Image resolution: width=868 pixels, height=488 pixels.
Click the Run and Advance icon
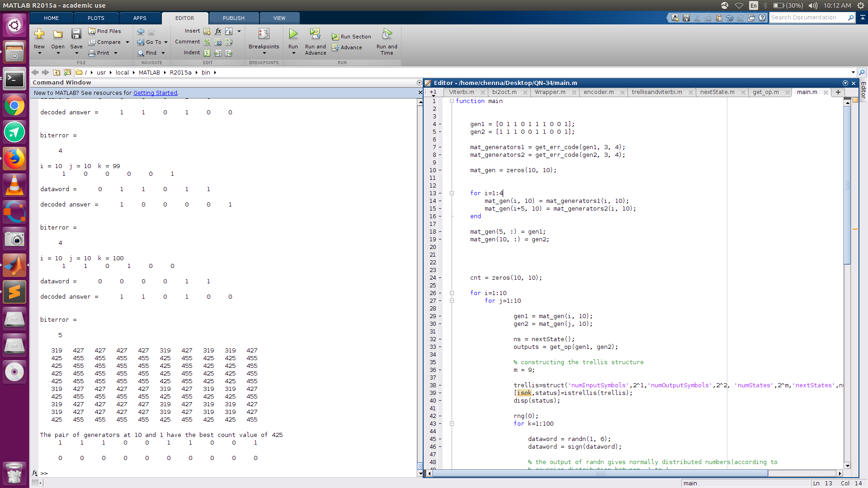point(315,34)
